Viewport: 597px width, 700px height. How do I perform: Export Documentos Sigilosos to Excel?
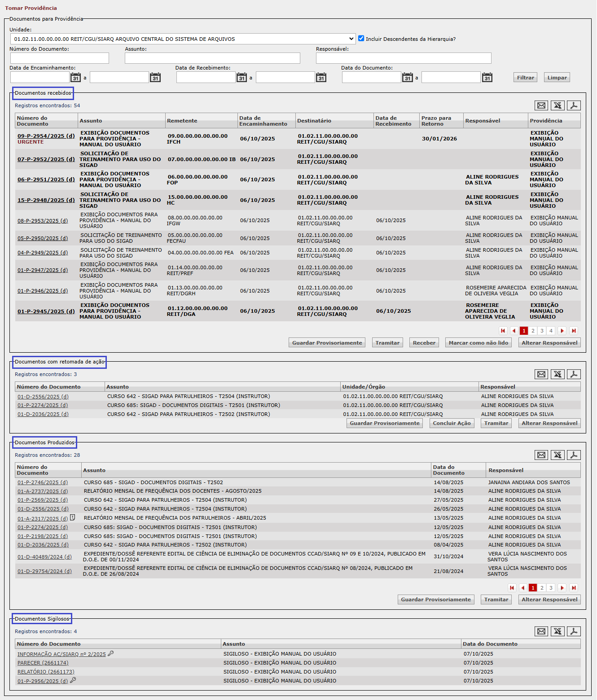click(557, 631)
